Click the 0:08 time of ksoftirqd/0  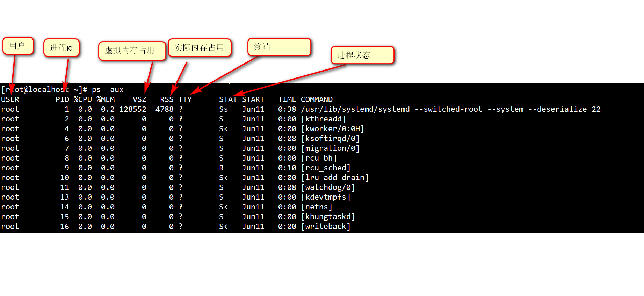point(287,139)
